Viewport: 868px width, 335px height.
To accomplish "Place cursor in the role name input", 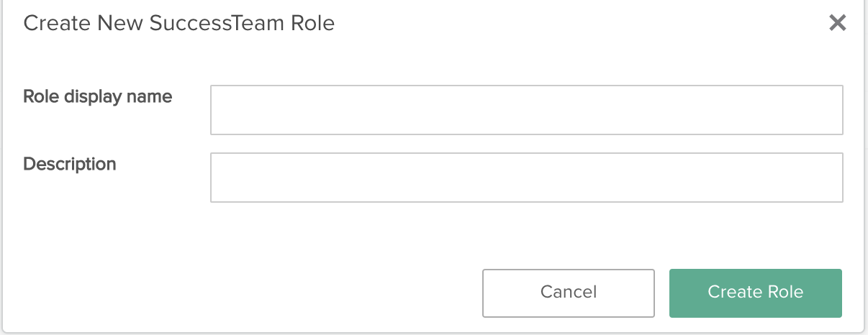I will [526, 110].
